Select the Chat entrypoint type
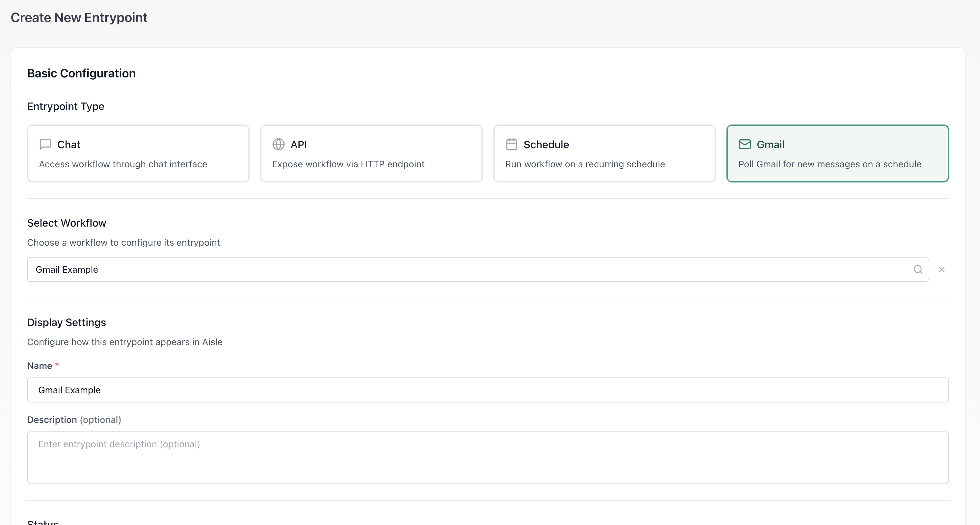 pyautogui.click(x=138, y=153)
